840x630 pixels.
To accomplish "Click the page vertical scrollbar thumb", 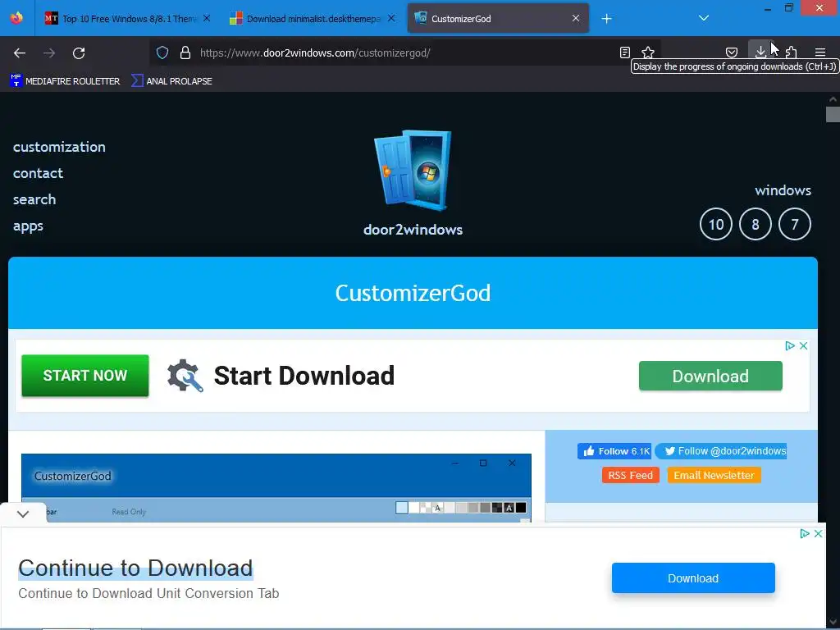I will click(833, 115).
